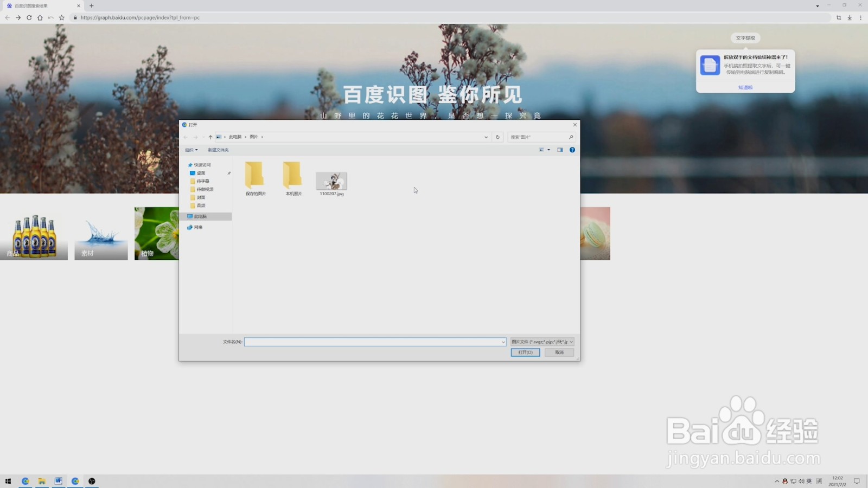The height and width of the screenshot is (488, 868).
Task: Select the 1100207.jpg image file
Action: coord(331,184)
